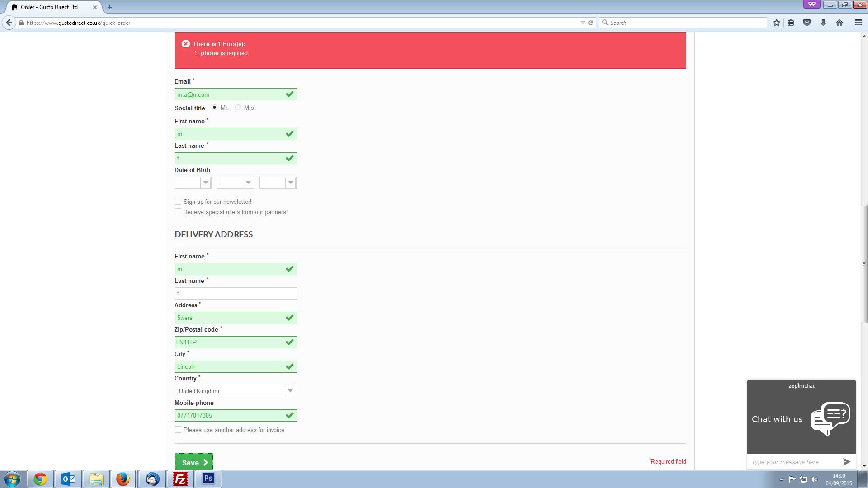Click the Firefox back arrow button
868x488 pixels.
tap(9, 23)
